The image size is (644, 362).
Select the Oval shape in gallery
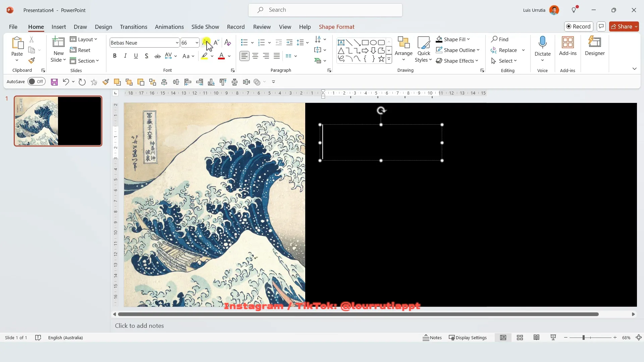coord(373,43)
